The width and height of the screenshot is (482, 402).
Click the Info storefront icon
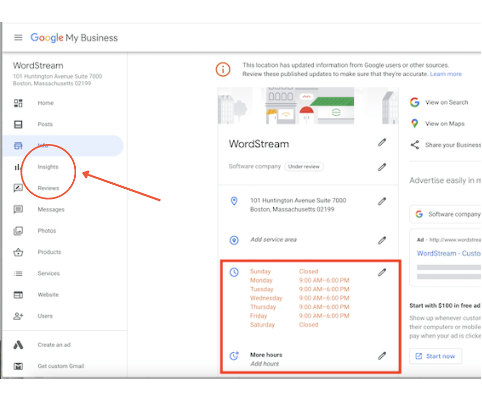click(18, 146)
